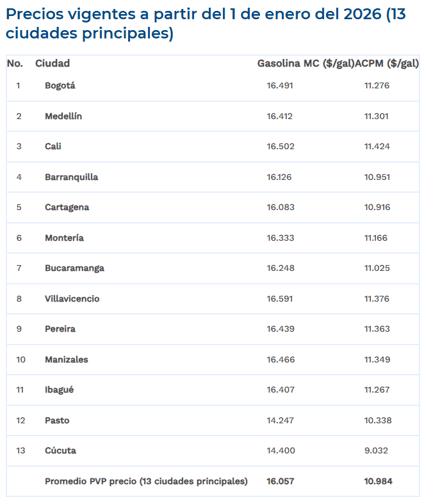Screen dimensions: 431x504
Task: Click the Promedio PVP precio row label
Action: 146,482
